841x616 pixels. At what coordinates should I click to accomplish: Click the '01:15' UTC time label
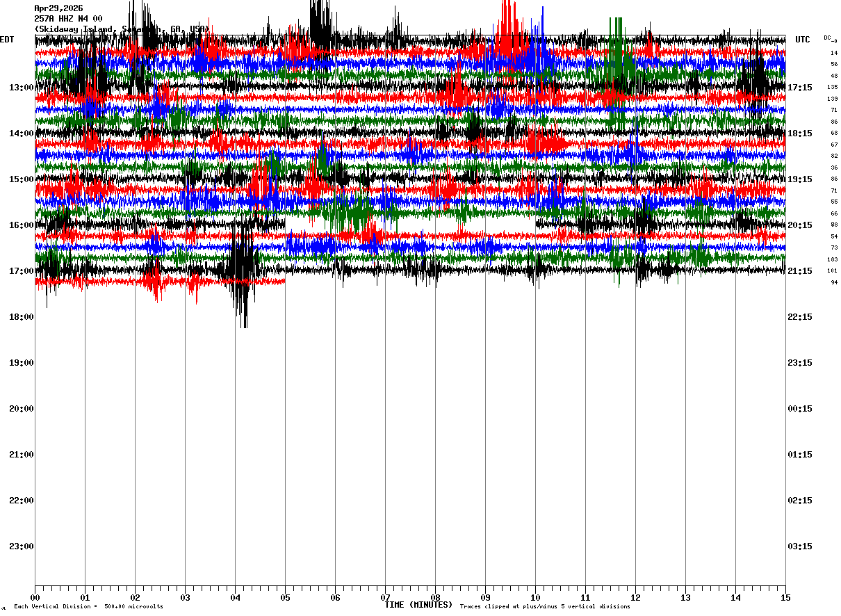tap(800, 454)
